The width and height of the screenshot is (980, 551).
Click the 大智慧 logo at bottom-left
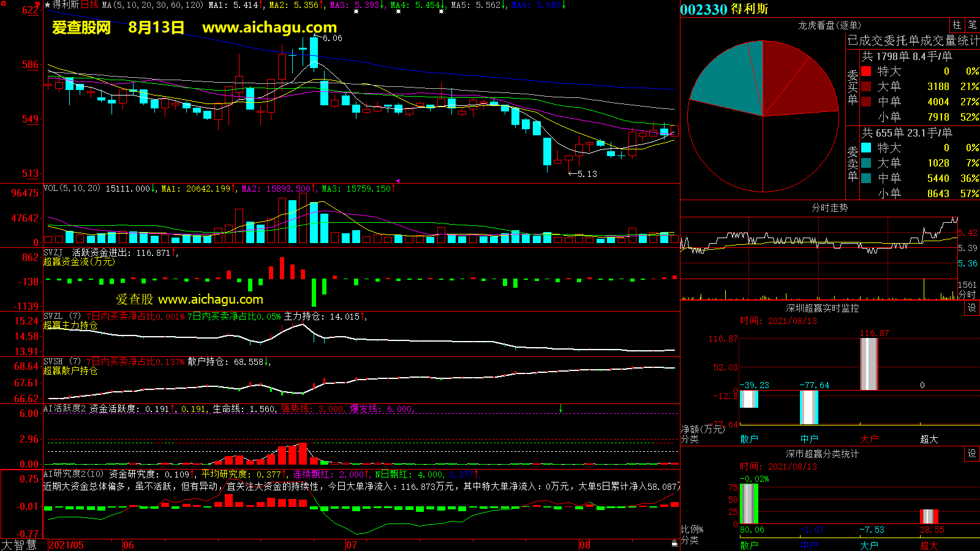[x=19, y=544]
